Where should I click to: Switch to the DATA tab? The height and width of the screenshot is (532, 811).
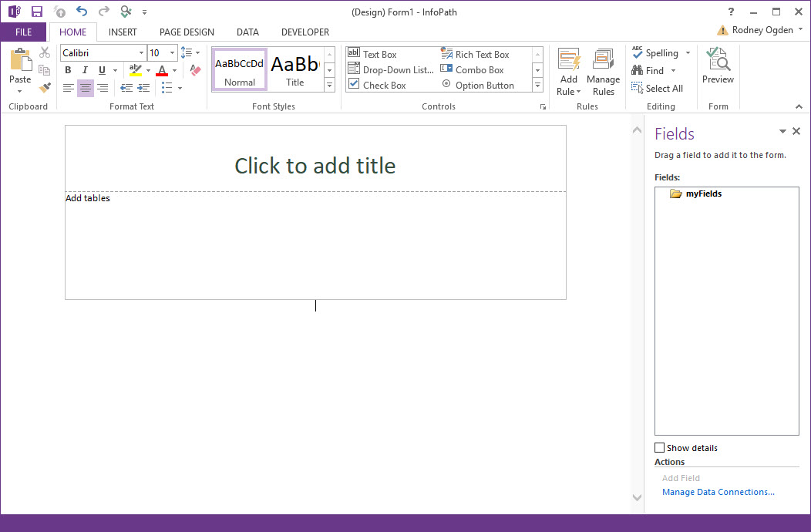click(247, 32)
